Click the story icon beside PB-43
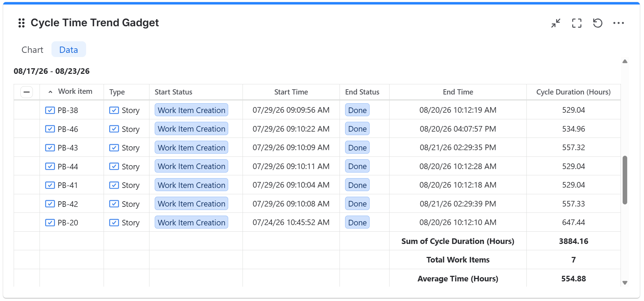This screenshot has width=644, height=301. pyautogui.click(x=50, y=148)
